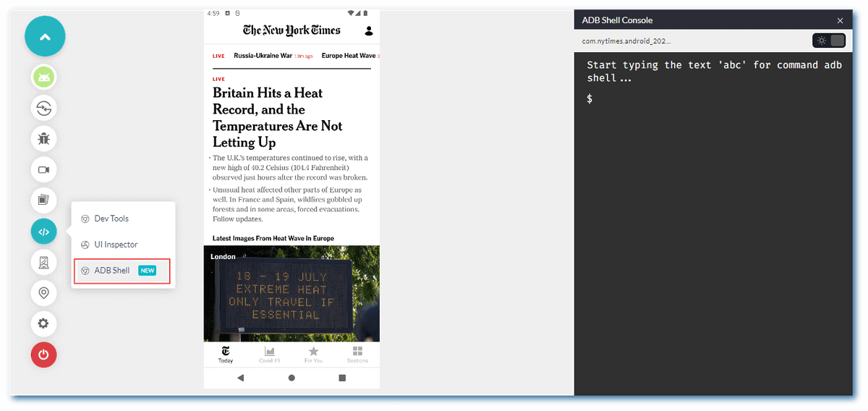Image resolution: width=868 pixels, height=411 pixels.
Task: Open the network throttling icon in sidebar
Action: coord(44,109)
